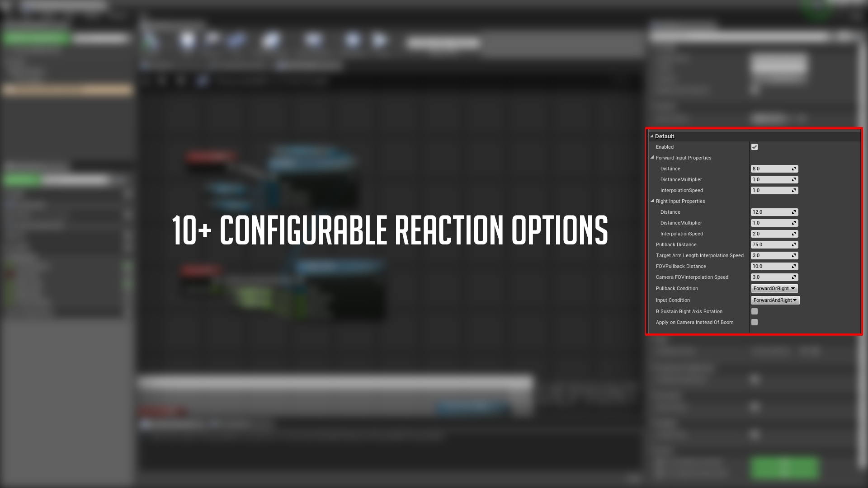The image size is (868, 488).
Task: Toggle B Sustain Right Axis Rotation checkbox
Action: click(x=754, y=311)
